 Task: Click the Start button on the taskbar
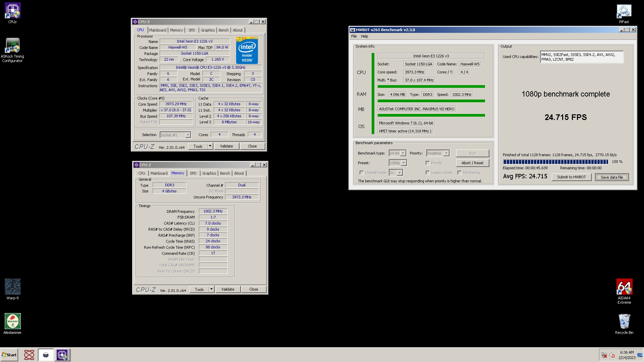point(9,355)
